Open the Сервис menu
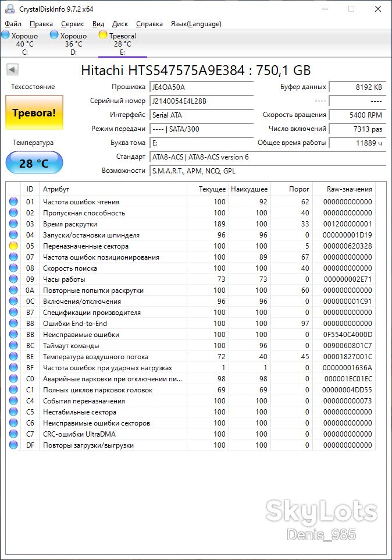 tap(72, 24)
